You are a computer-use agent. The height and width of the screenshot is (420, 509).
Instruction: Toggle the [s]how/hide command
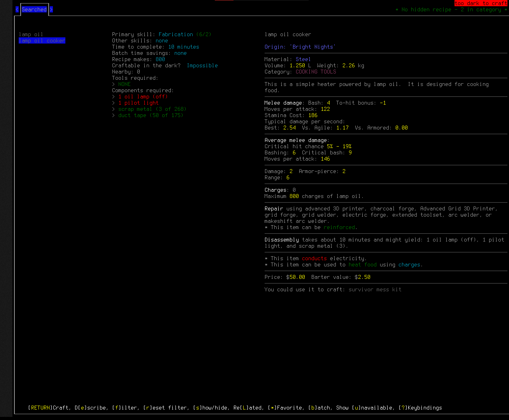pyautogui.click(x=210, y=408)
